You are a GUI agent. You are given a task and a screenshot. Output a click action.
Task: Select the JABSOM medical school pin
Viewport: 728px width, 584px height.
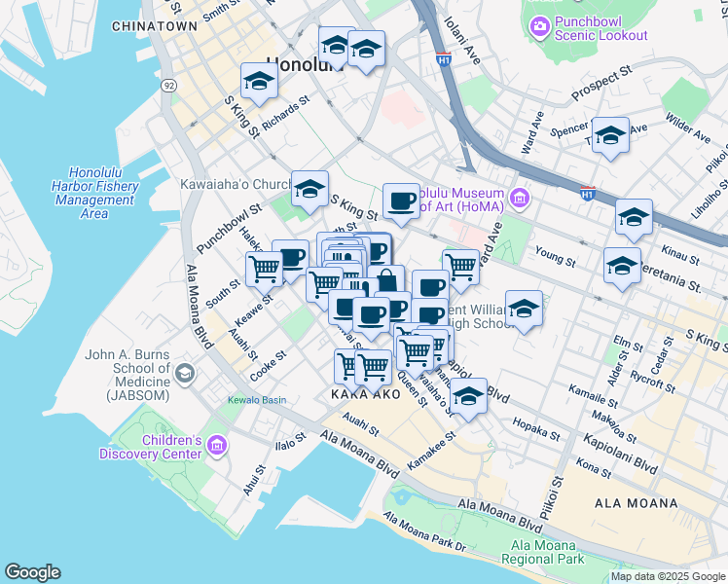point(183,374)
